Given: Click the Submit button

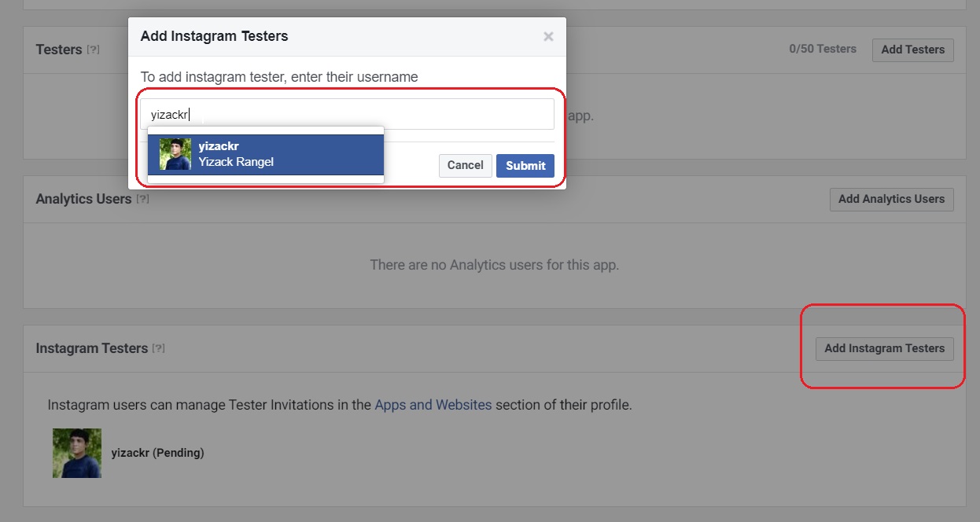Looking at the screenshot, I should coord(525,165).
